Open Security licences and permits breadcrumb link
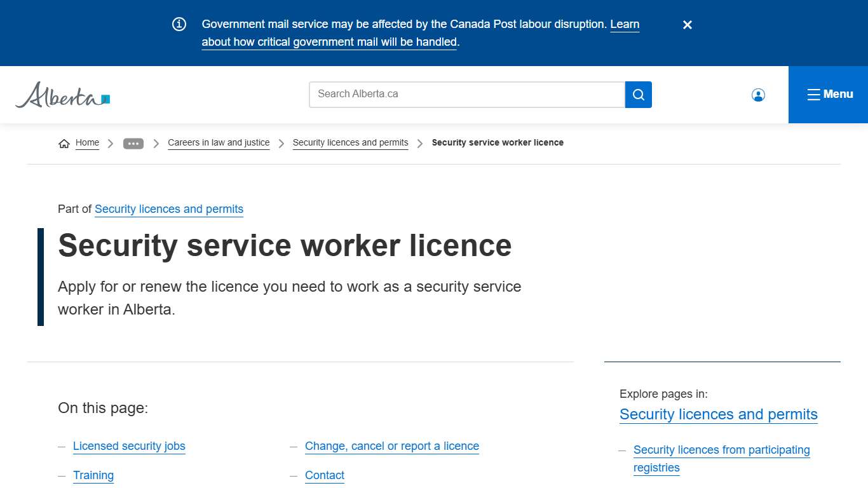This screenshot has width=868, height=488. coord(350,142)
